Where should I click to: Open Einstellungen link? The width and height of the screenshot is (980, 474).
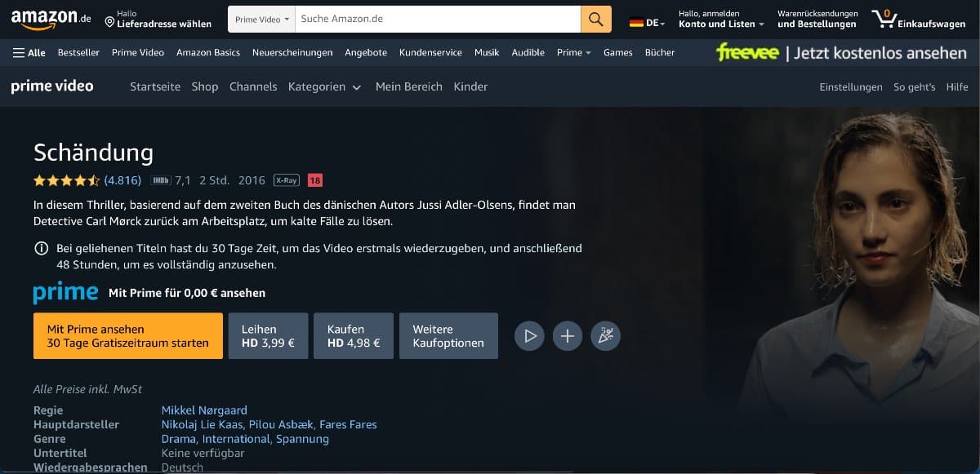tap(851, 86)
